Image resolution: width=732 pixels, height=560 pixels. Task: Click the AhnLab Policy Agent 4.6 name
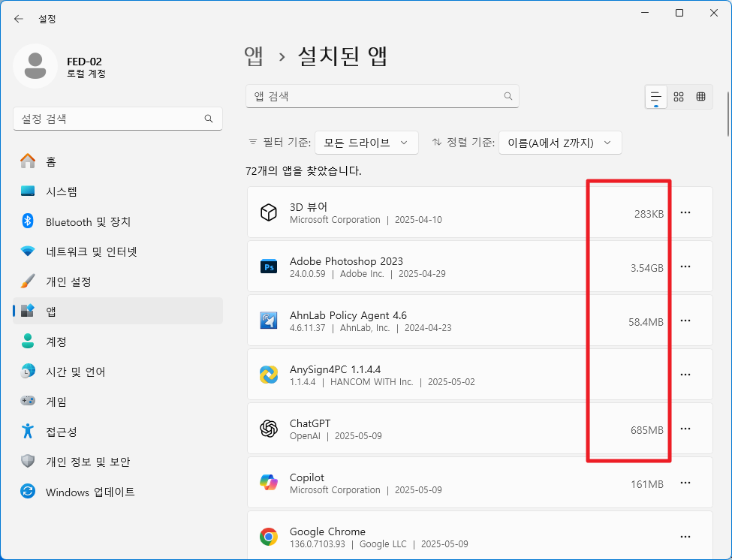tap(348, 315)
